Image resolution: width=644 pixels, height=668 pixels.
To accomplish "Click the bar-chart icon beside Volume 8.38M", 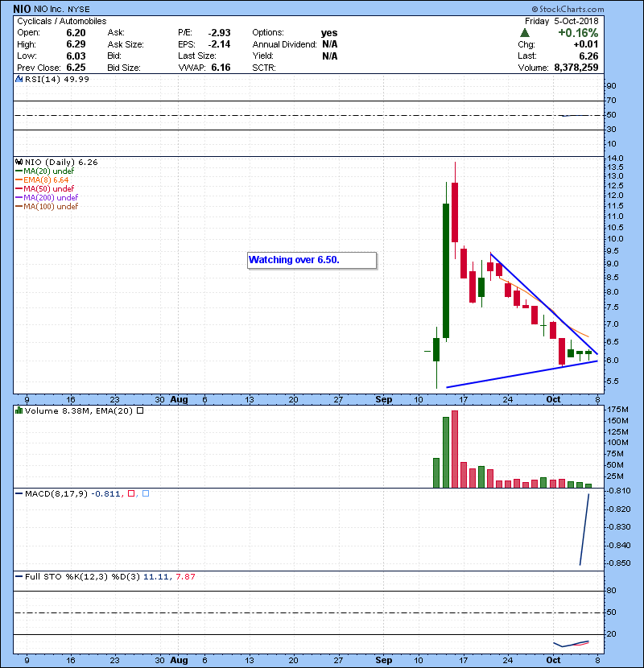I will pos(19,410).
